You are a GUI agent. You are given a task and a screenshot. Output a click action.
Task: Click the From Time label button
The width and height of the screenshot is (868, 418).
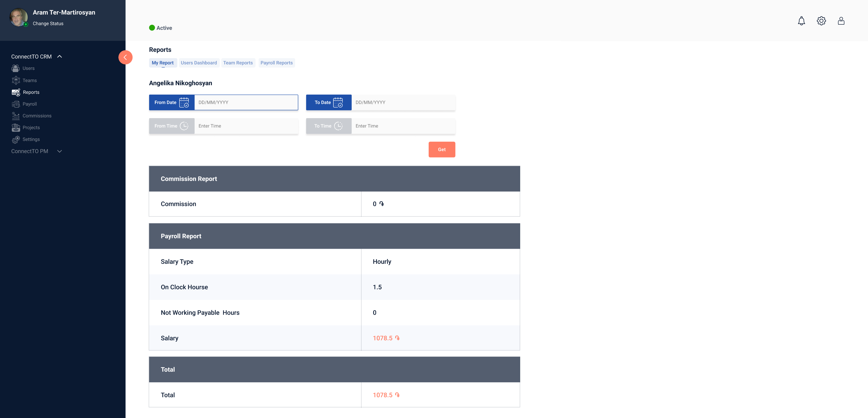172,126
